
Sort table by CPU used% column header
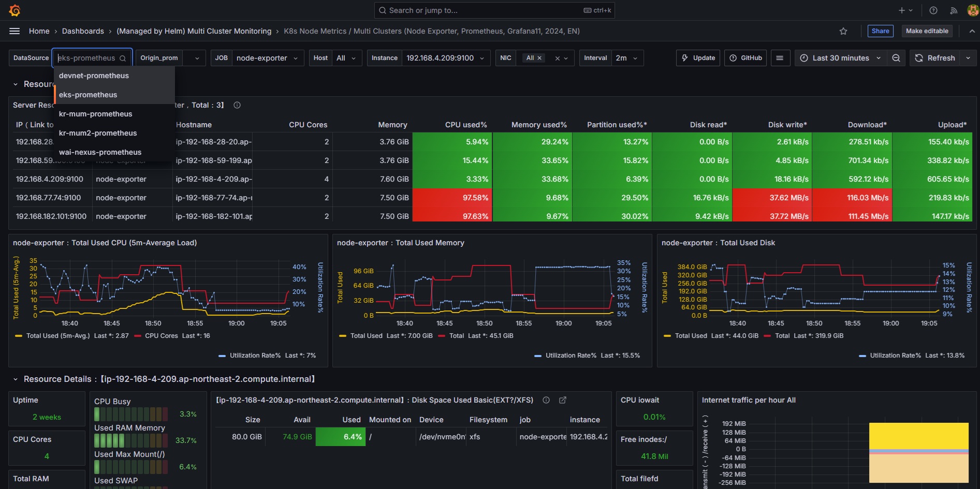pyautogui.click(x=466, y=125)
